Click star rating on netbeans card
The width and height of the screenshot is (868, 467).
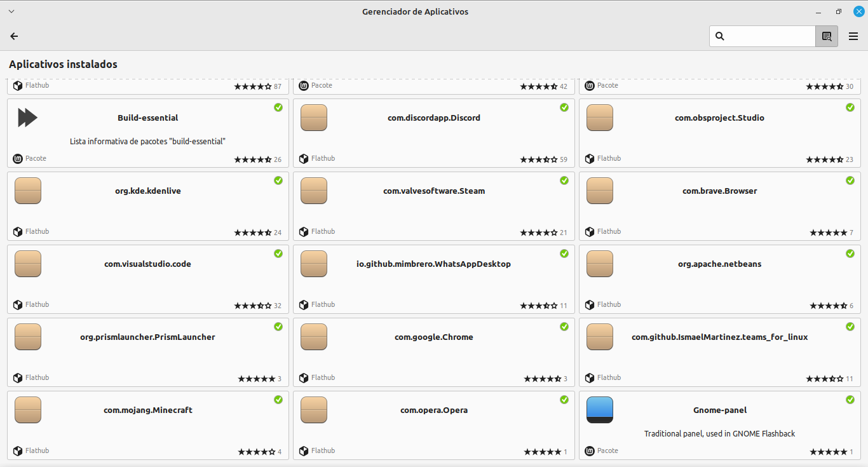829,306
